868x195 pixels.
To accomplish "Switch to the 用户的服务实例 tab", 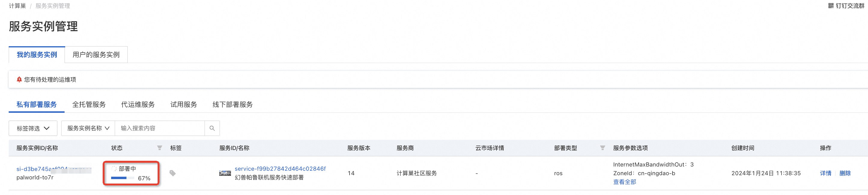I will pyautogui.click(x=96, y=55).
